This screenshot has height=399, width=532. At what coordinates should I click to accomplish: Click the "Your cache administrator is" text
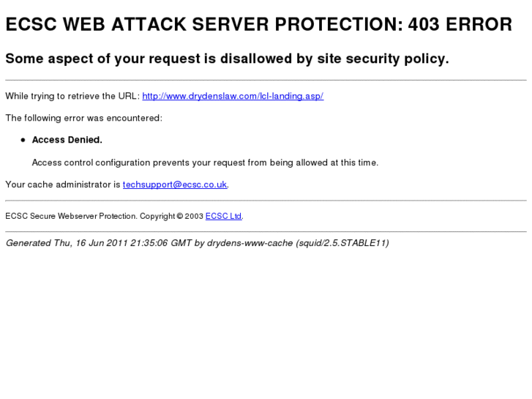63,184
